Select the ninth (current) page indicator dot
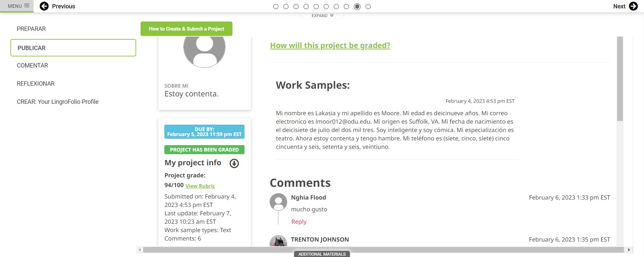The height and width of the screenshot is (257, 644). tap(357, 6)
